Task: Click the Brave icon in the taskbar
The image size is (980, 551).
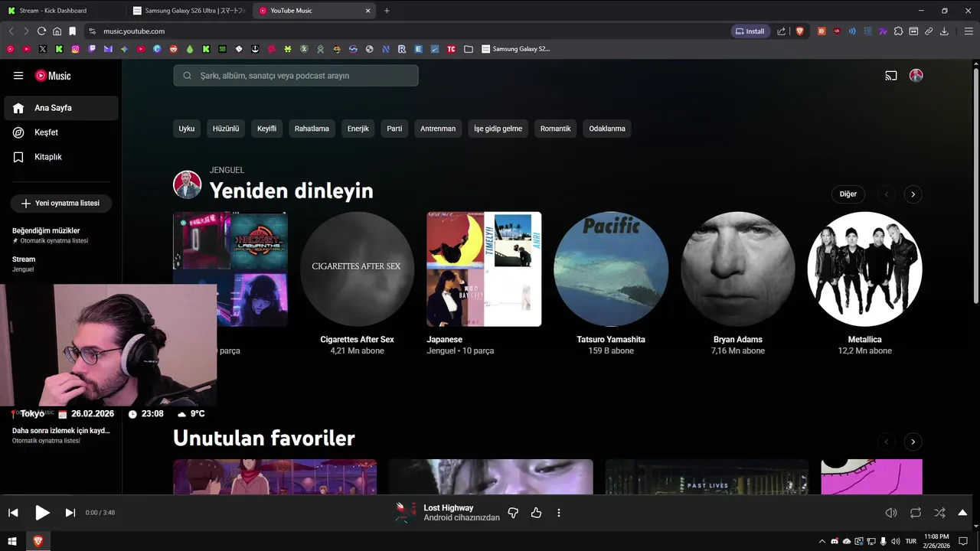Action: [x=38, y=541]
